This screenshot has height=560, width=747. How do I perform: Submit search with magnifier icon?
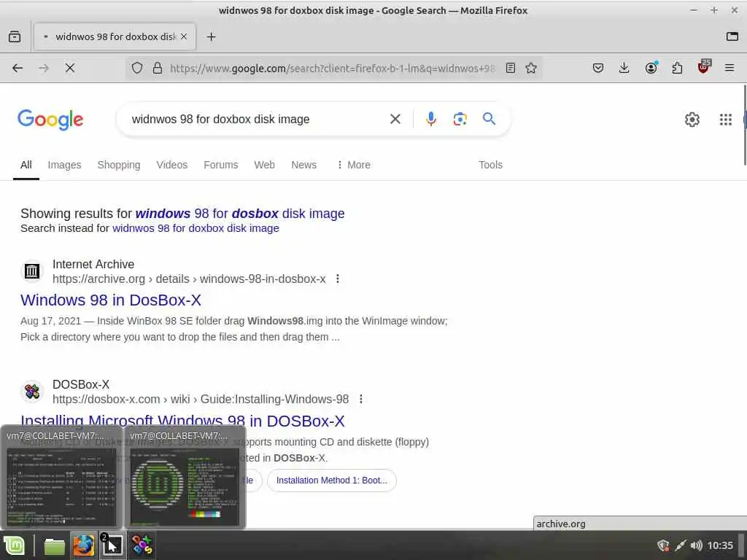[x=489, y=118]
